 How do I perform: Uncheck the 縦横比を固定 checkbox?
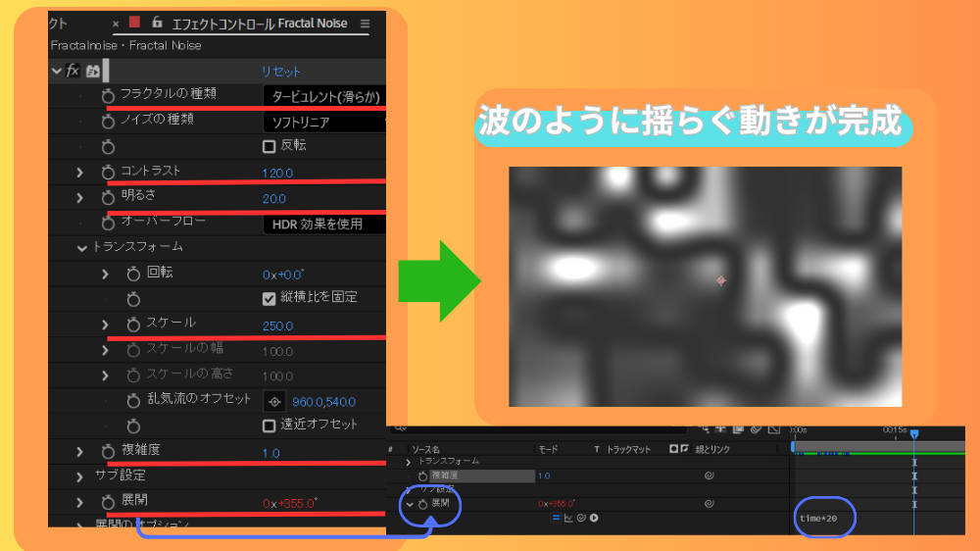pyautogui.click(x=269, y=297)
